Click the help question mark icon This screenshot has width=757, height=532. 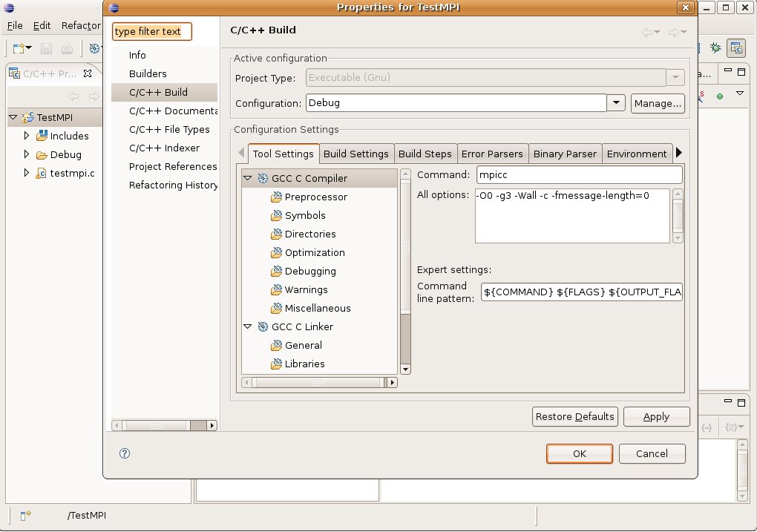coord(125,453)
